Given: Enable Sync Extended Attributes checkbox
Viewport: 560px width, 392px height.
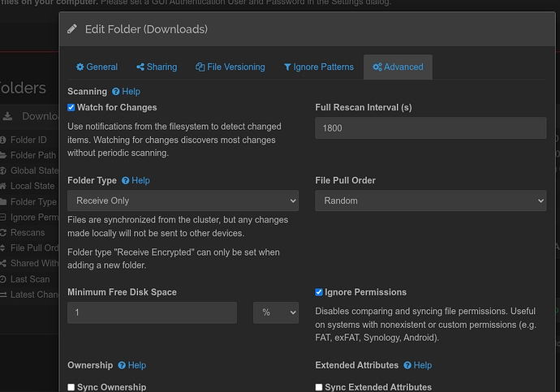Looking at the screenshot, I should point(319,387).
